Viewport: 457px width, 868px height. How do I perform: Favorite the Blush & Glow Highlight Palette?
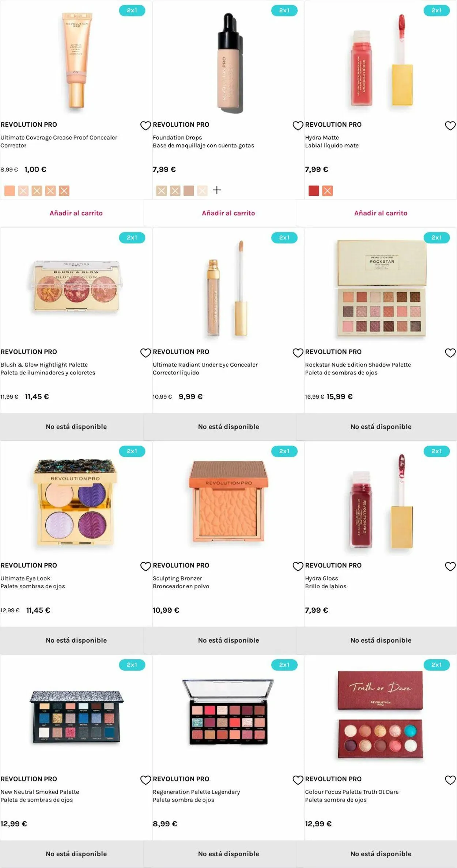click(146, 353)
